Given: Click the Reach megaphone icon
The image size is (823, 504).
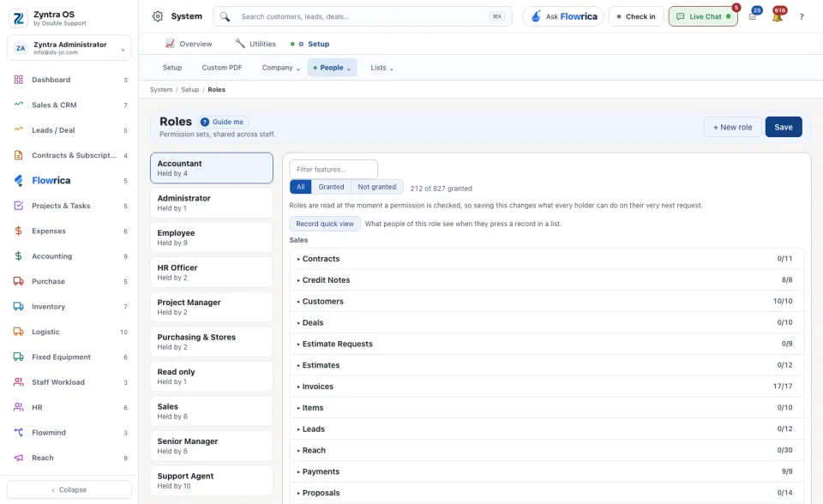Looking at the screenshot, I should (x=18, y=458).
